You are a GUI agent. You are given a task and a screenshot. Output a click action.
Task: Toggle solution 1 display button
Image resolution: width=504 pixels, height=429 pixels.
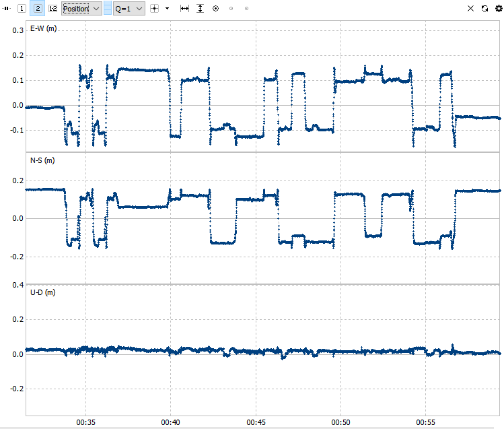pyautogui.click(x=22, y=9)
